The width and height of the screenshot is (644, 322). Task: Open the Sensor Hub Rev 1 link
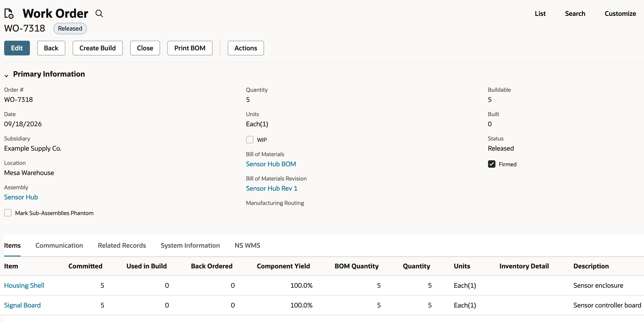tap(272, 188)
